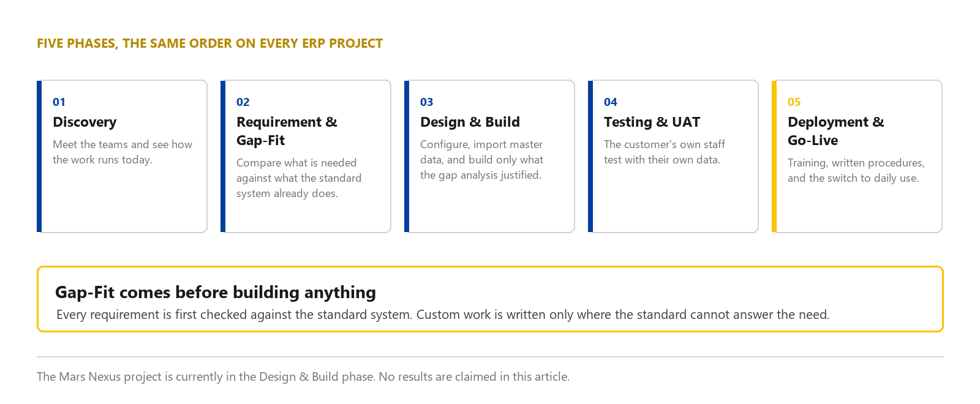980x404 pixels.
Task: Select the yellow 05 phase number
Action: click(794, 102)
